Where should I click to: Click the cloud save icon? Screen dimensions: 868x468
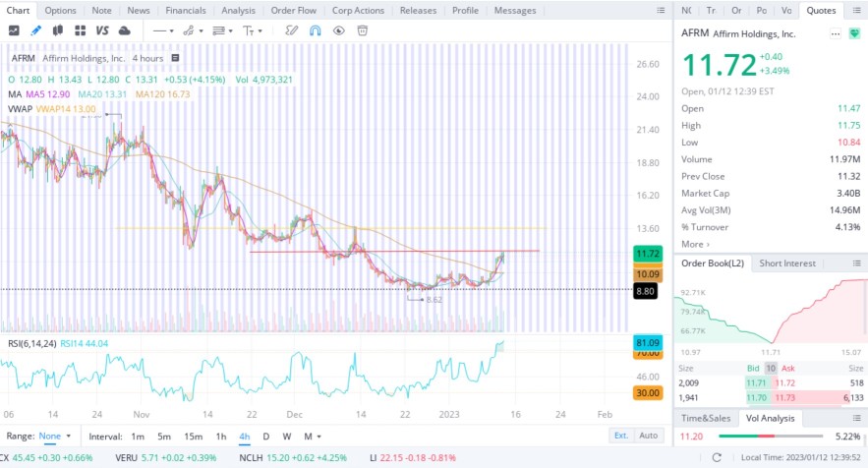pos(125,31)
